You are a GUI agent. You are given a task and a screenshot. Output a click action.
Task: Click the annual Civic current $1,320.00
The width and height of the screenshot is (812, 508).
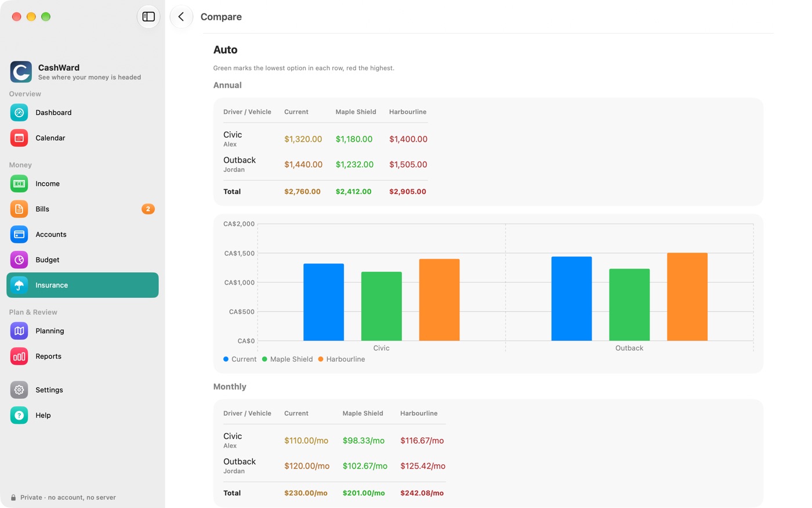point(303,139)
